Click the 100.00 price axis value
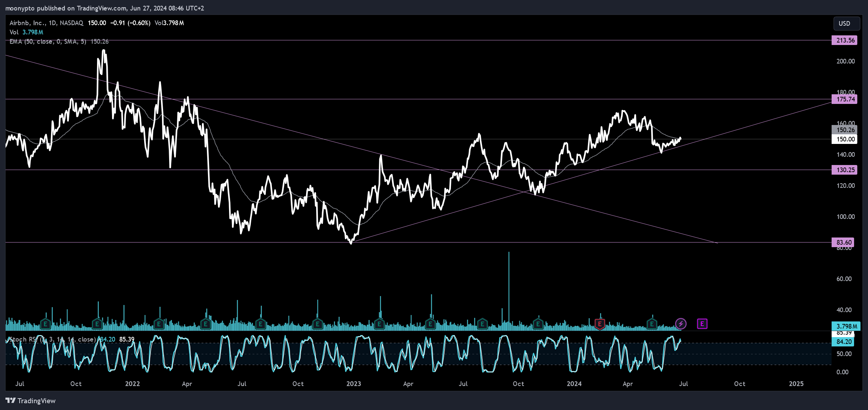Screen dimensions: 868x410 pyautogui.click(x=846, y=217)
